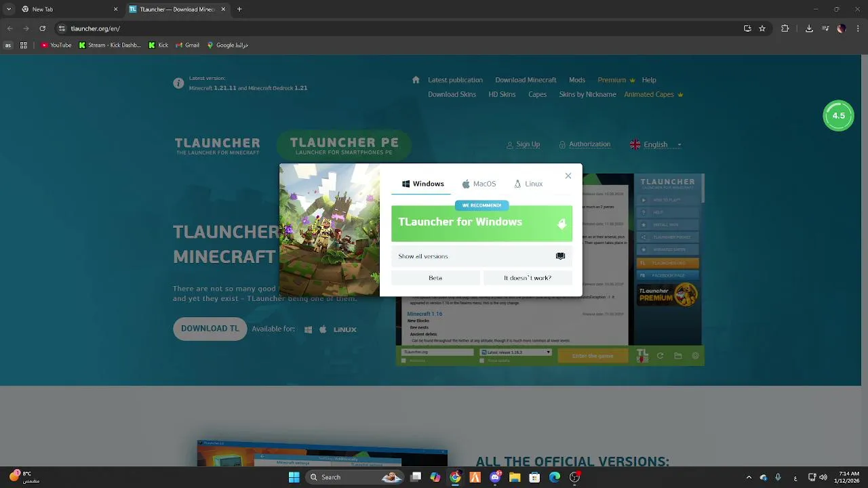Open the bookmarks apps grid icon
This screenshot has width=868, height=488.
pos(24,45)
